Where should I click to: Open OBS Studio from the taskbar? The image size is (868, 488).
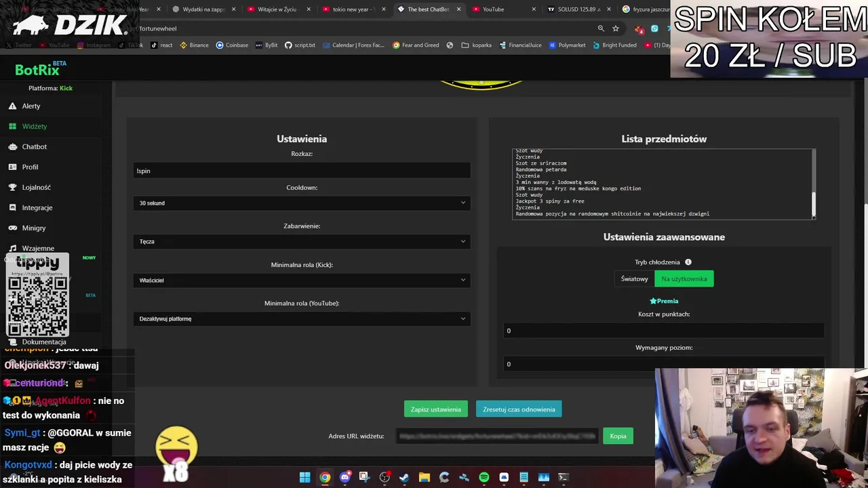[x=384, y=477]
